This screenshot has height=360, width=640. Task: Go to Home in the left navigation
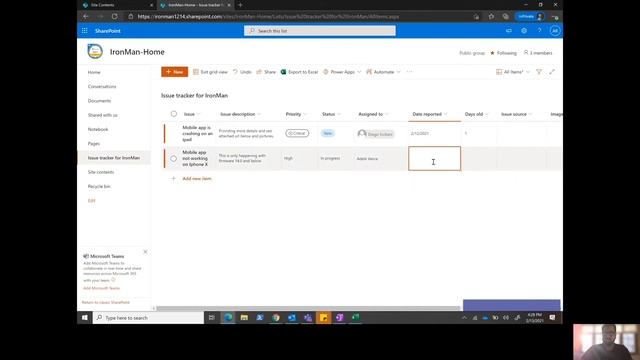(94, 72)
